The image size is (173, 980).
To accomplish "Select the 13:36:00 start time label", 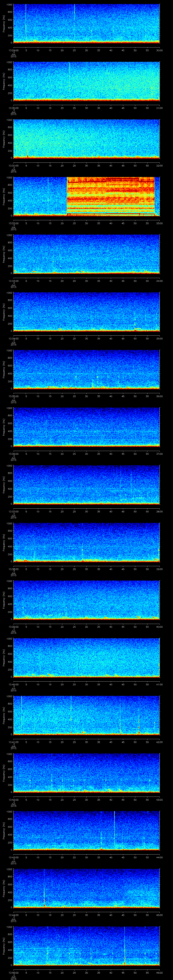I will click(13, 454).
